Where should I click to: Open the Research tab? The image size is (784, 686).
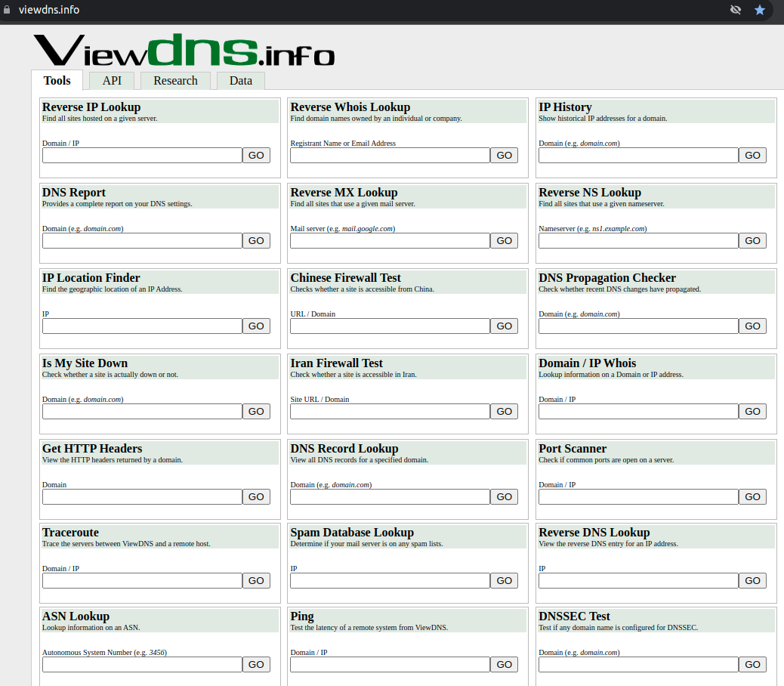175,81
